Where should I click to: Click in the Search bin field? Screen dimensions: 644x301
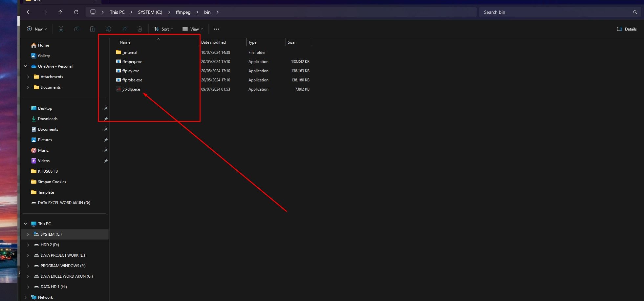pyautogui.click(x=555, y=12)
